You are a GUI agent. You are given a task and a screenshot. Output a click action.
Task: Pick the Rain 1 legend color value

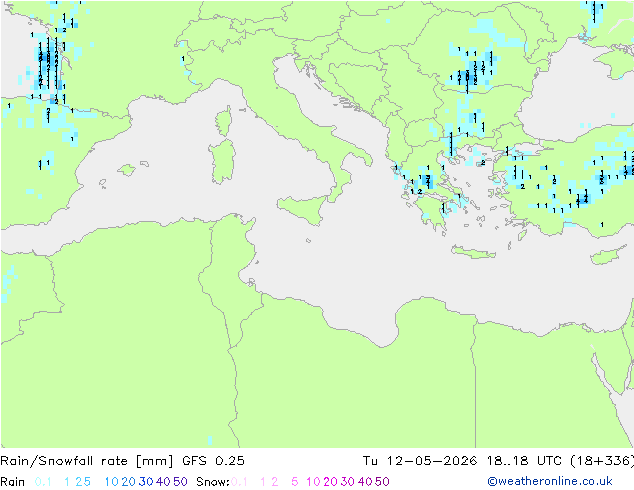pos(67,482)
